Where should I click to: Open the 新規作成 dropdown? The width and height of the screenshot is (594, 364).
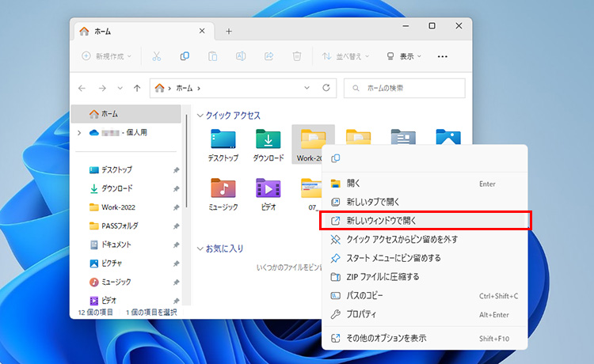107,56
